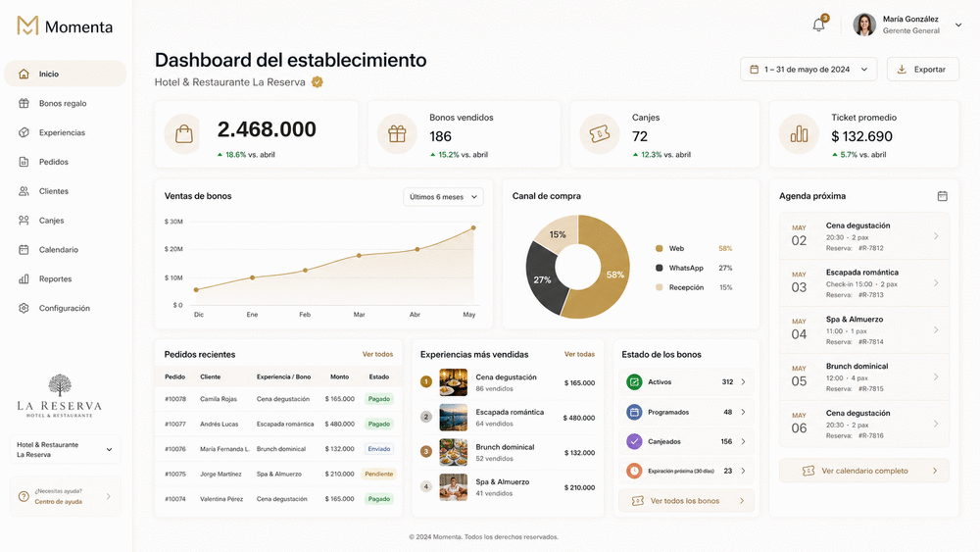This screenshot has height=552, width=980.
Task: Open the Últimos 6 meses dropdown
Action: [x=443, y=197]
